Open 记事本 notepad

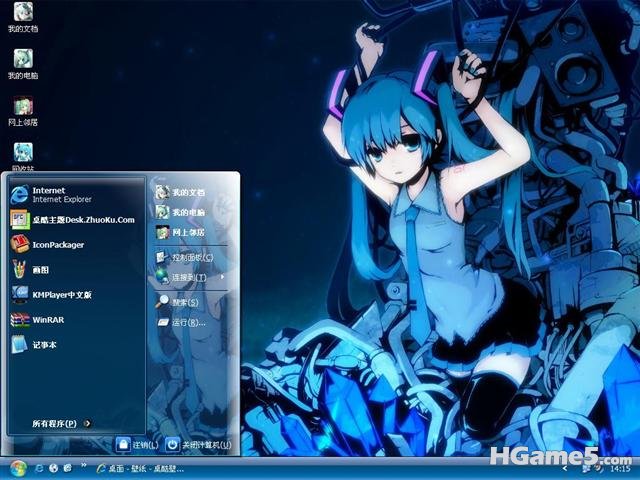click(x=77, y=344)
